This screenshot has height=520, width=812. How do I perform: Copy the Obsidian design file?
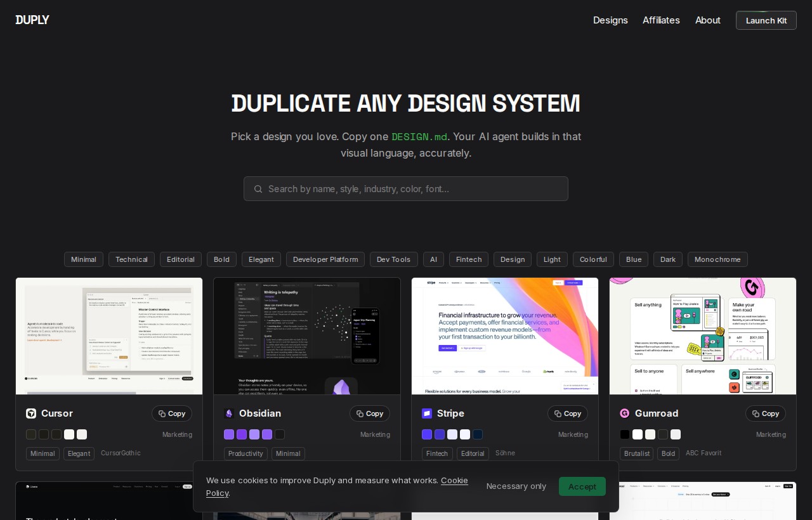[370, 413]
